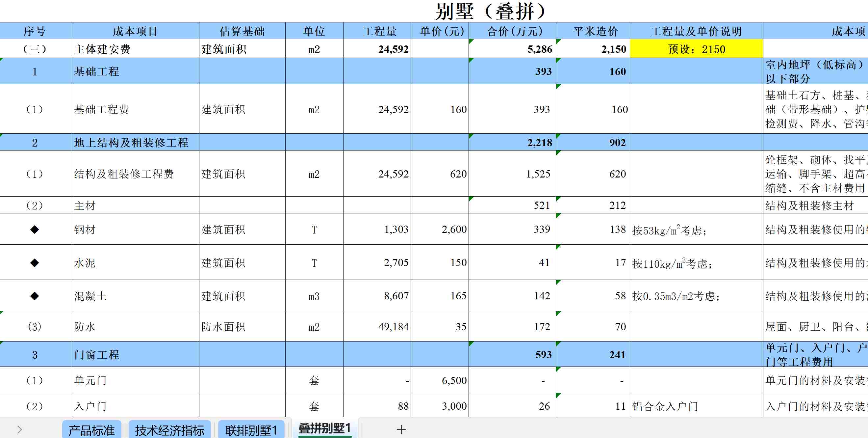
Task: Open the 技术经济指标 sheet tab
Action: (169, 430)
